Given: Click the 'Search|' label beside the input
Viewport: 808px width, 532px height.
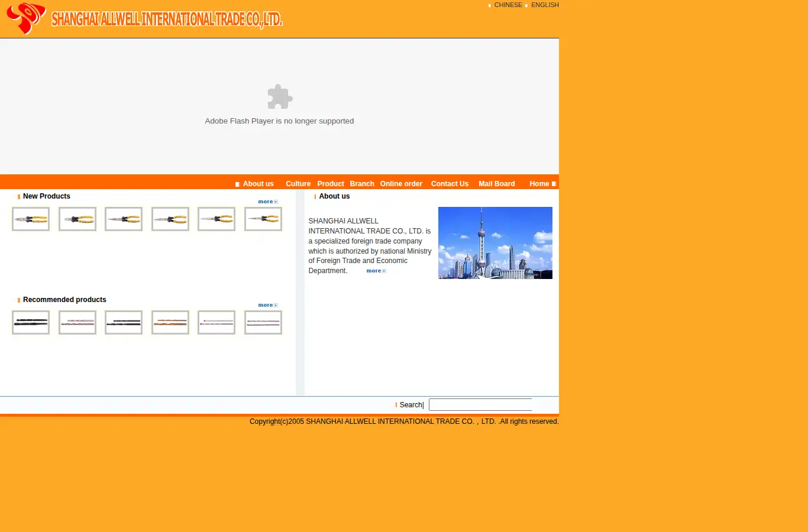Looking at the screenshot, I should click(412, 405).
